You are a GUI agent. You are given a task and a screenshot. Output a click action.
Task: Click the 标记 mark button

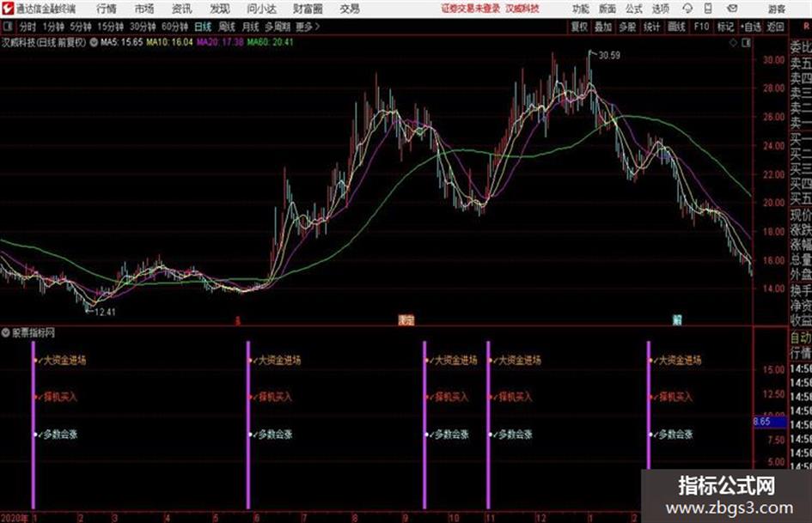pos(725,27)
